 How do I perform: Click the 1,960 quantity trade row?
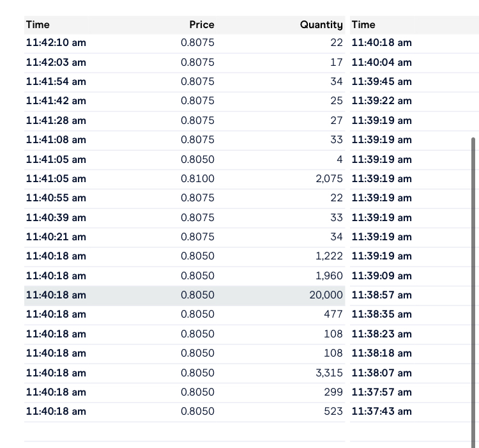click(x=184, y=276)
